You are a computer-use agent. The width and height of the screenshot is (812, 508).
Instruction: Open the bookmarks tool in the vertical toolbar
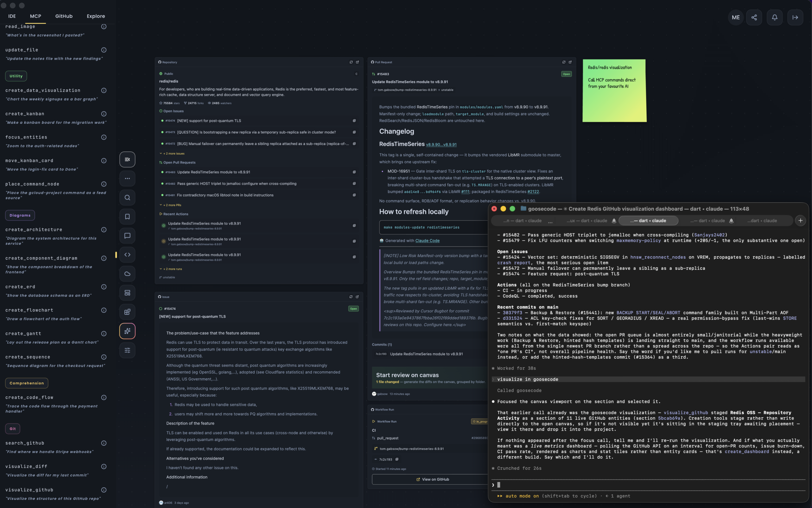click(127, 217)
